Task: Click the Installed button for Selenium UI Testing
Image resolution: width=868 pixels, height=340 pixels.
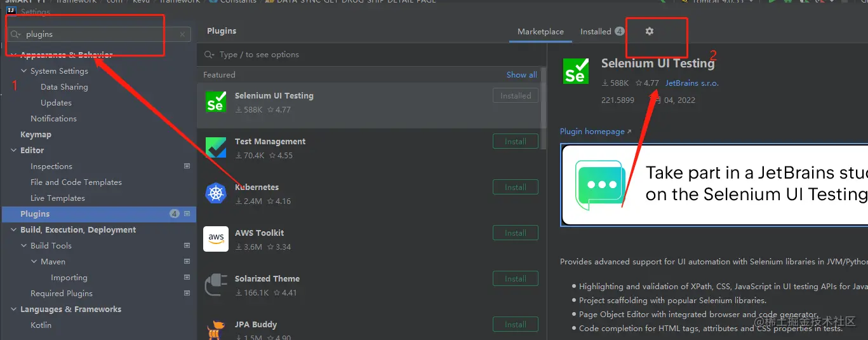Action: pos(515,96)
